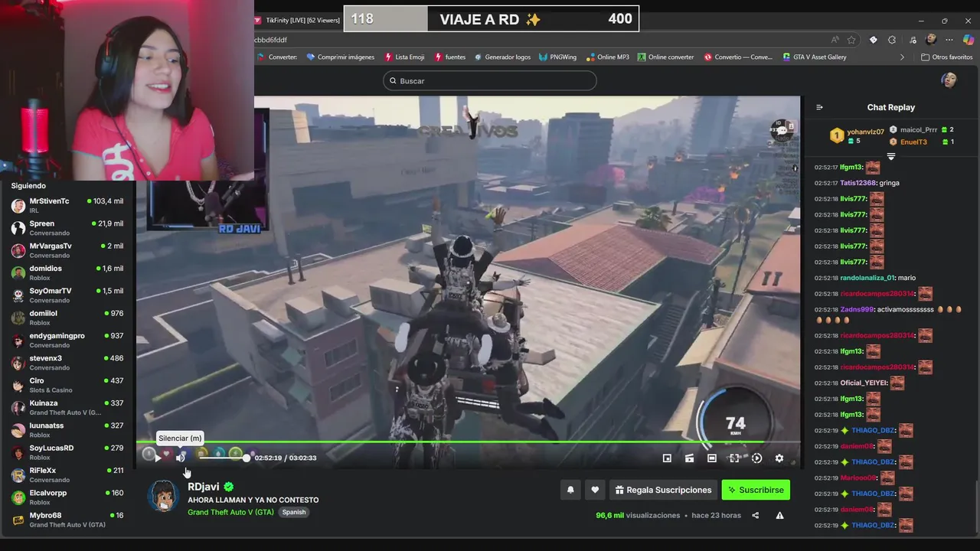Follow RDjavi with the heart button

coord(595,490)
